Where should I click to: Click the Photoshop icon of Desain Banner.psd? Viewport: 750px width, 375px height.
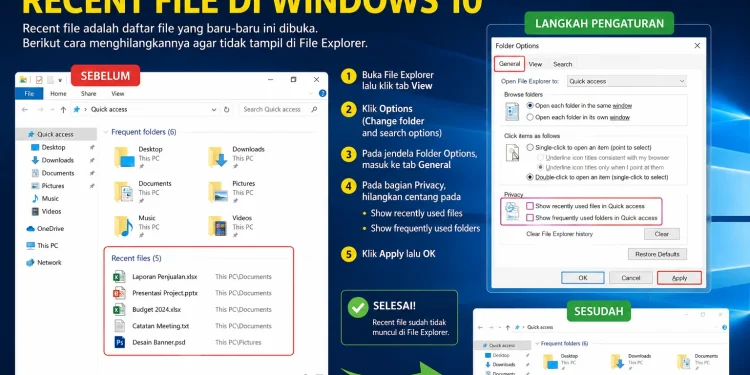[x=119, y=342]
